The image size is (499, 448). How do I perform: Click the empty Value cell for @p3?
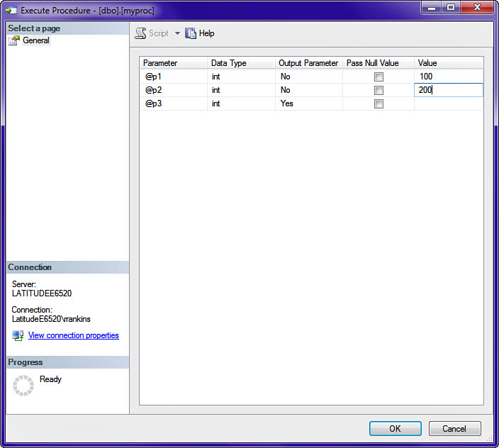coord(448,103)
